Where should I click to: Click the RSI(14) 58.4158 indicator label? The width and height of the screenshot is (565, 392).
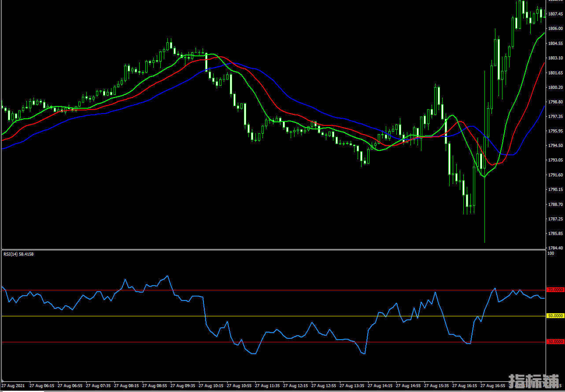[18, 254]
